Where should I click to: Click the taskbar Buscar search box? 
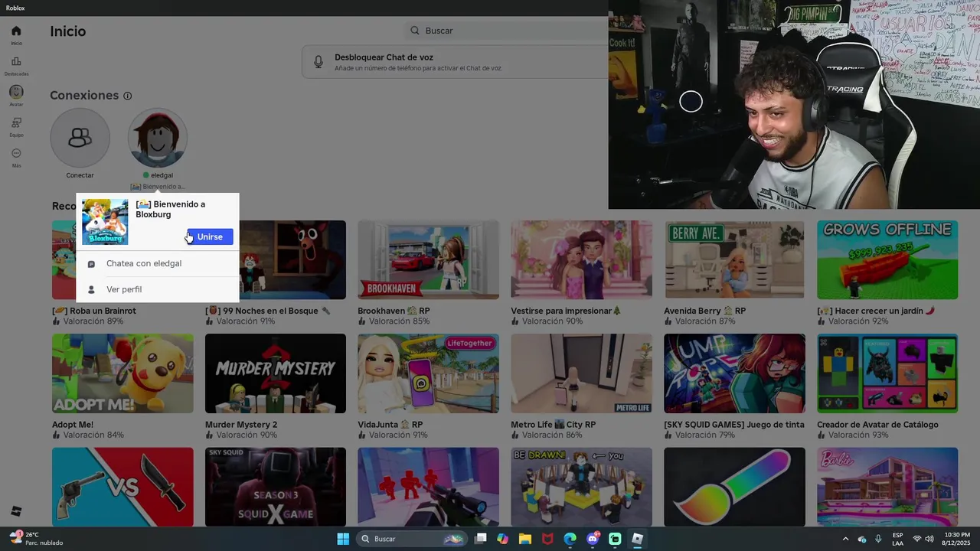click(412, 539)
